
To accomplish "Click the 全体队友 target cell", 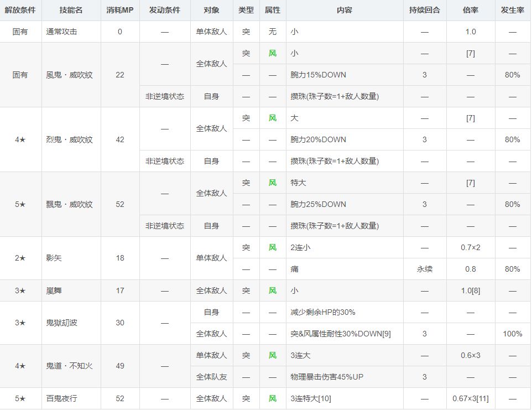I will pyautogui.click(x=211, y=377).
